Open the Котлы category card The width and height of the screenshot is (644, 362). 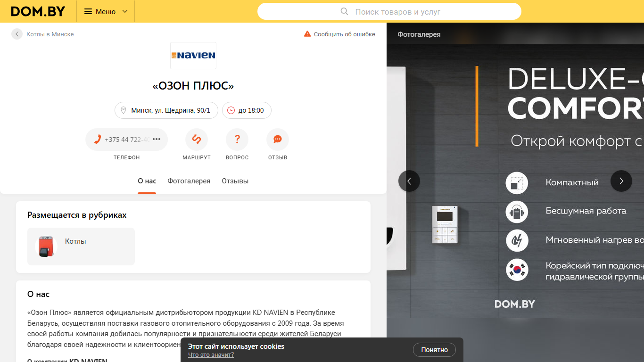81,247
